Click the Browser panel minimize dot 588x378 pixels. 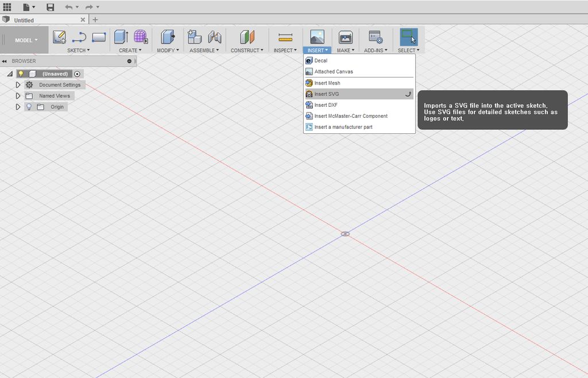point(129,61)
